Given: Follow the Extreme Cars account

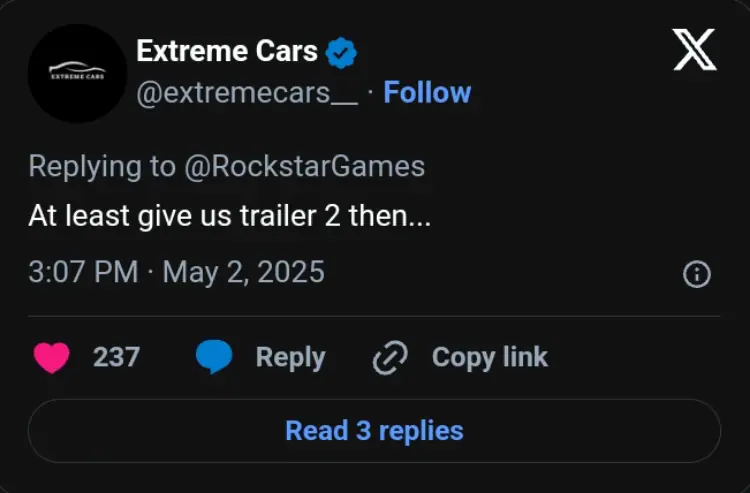Looking at the screenshot, I should pos(427,93).
